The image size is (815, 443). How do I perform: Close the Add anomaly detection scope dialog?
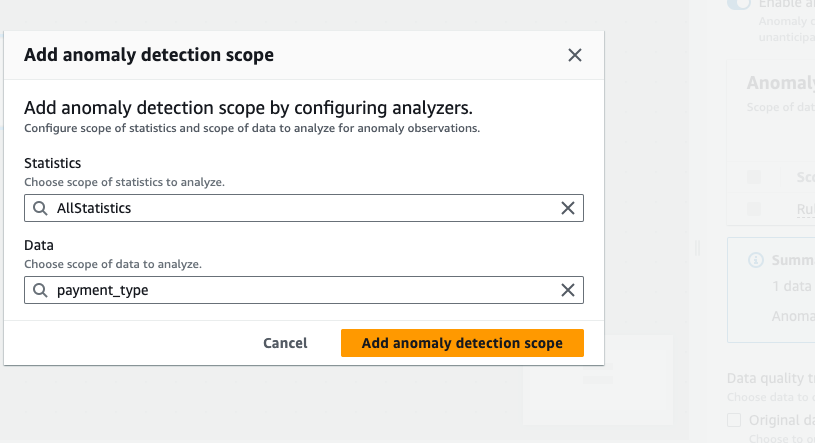574,55
